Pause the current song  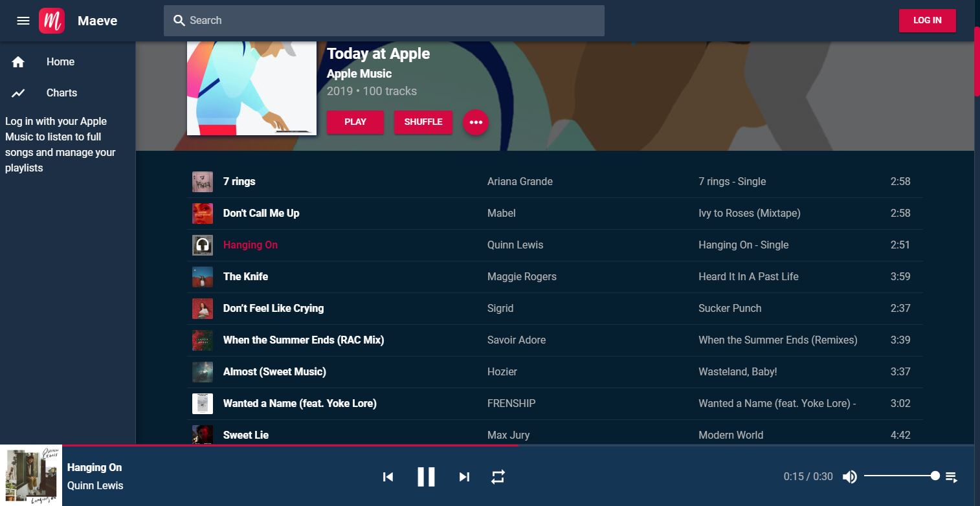[426, 477]
